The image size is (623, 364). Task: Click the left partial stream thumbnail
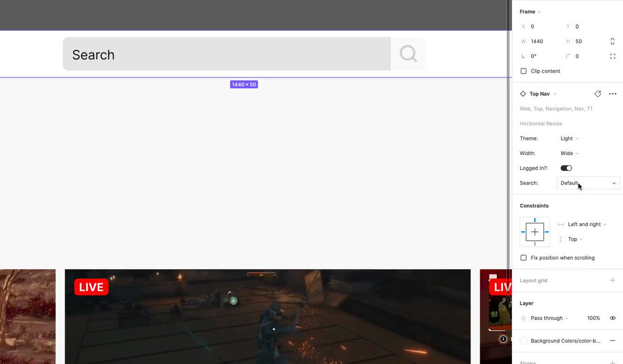point(28,316)
